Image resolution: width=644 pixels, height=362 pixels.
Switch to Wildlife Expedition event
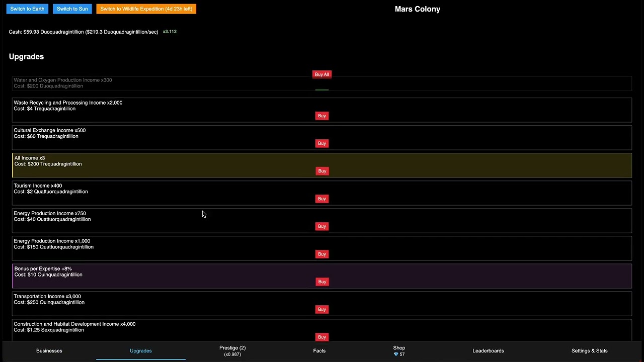pos(146,9)
